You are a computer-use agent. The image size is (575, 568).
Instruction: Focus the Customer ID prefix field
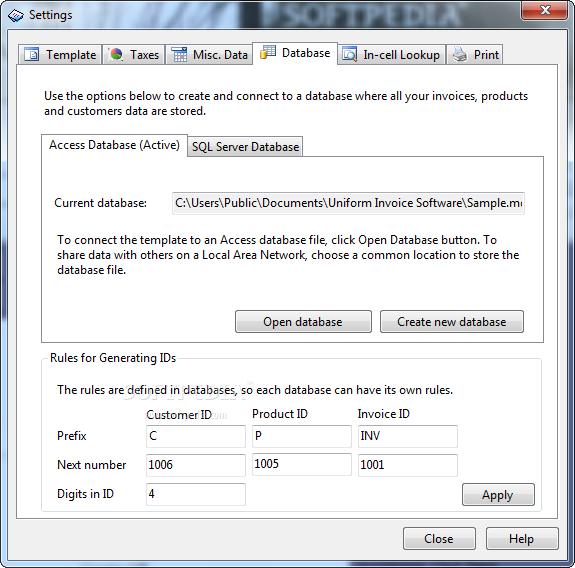click(196, 436)
